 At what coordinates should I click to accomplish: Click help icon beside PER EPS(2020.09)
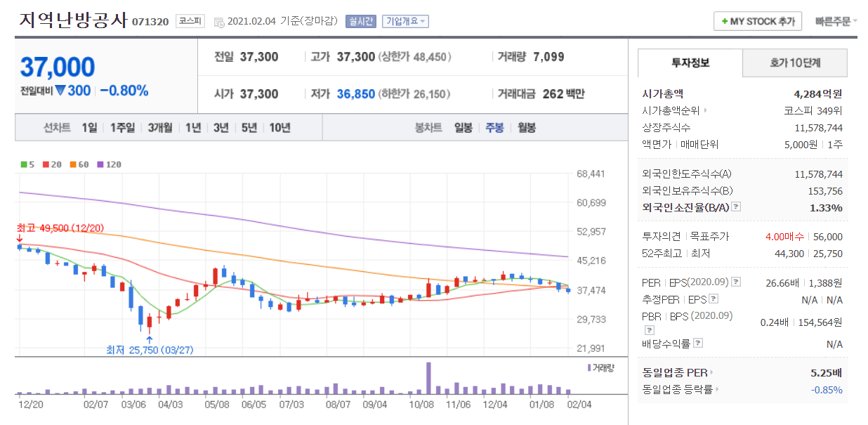point(736,282)
